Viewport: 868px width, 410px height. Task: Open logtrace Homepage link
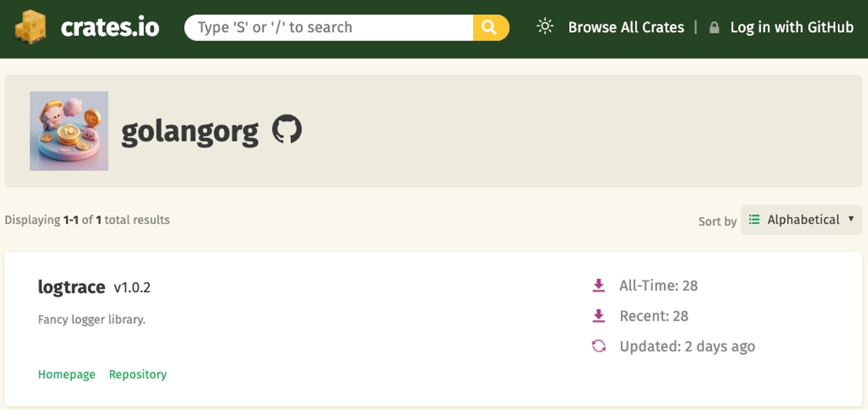[x=67, y=374]
